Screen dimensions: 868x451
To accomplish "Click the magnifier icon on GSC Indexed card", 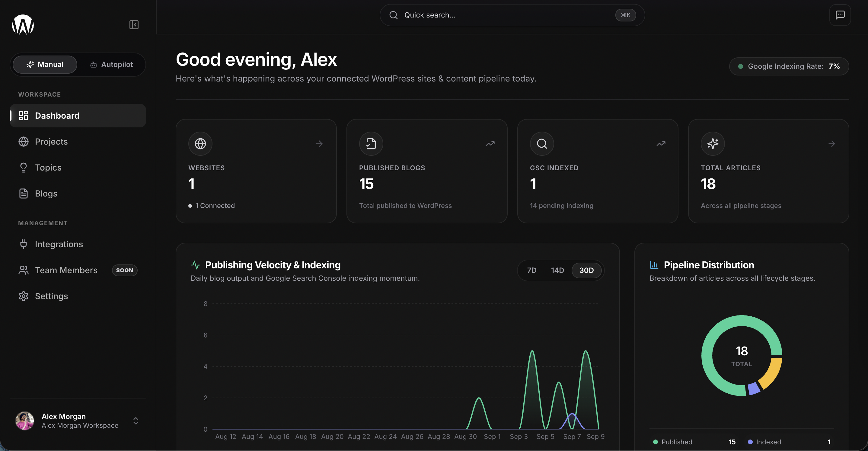I will point(542,144).
